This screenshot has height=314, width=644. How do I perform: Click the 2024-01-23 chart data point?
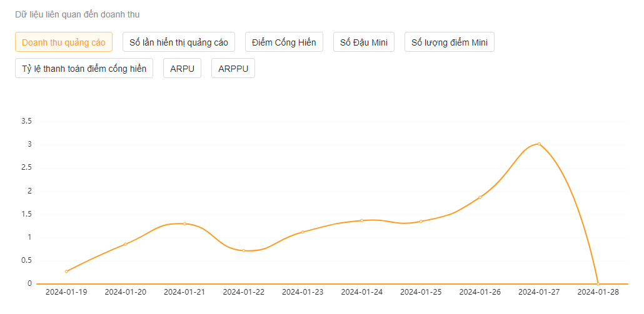(x=303, y=232)
